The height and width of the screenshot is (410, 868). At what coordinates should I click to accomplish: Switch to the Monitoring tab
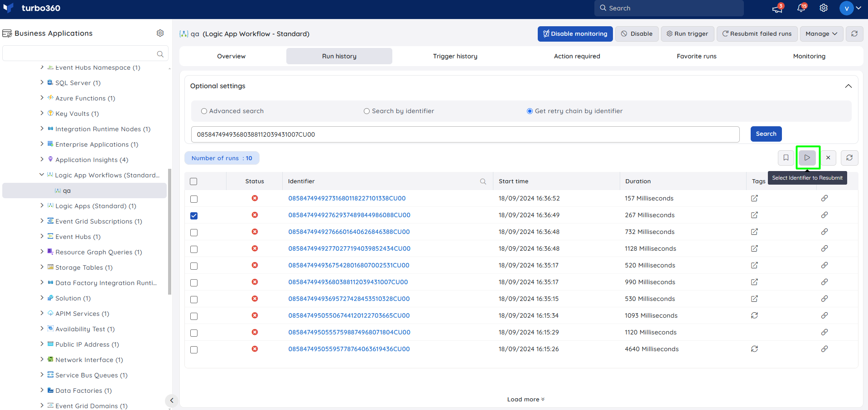click(809, 56)
